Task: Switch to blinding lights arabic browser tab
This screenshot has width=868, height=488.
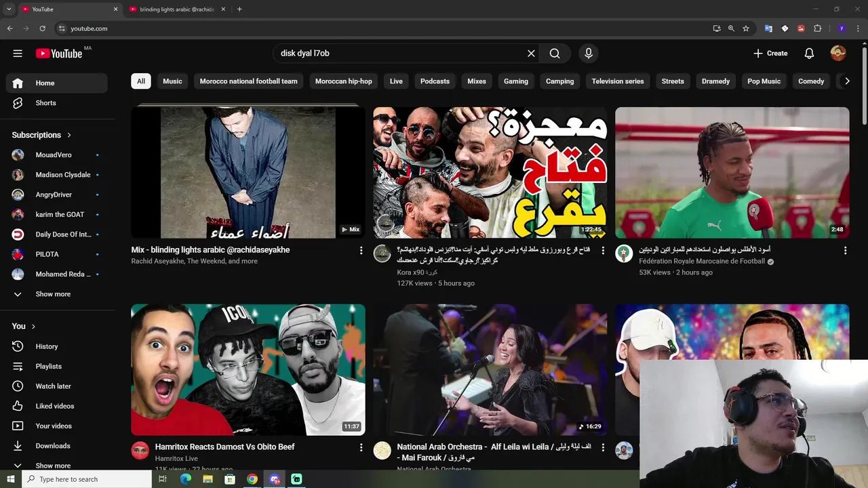Action: point(176,9)
